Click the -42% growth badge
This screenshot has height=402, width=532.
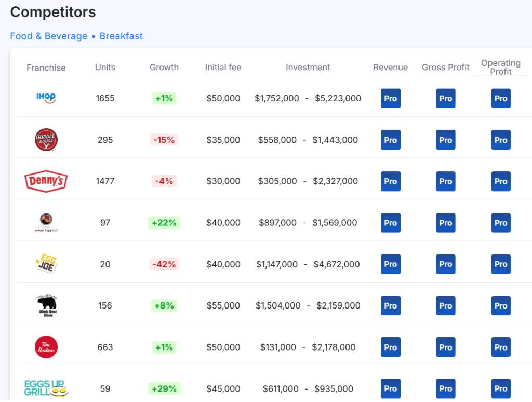coord(164,264)
